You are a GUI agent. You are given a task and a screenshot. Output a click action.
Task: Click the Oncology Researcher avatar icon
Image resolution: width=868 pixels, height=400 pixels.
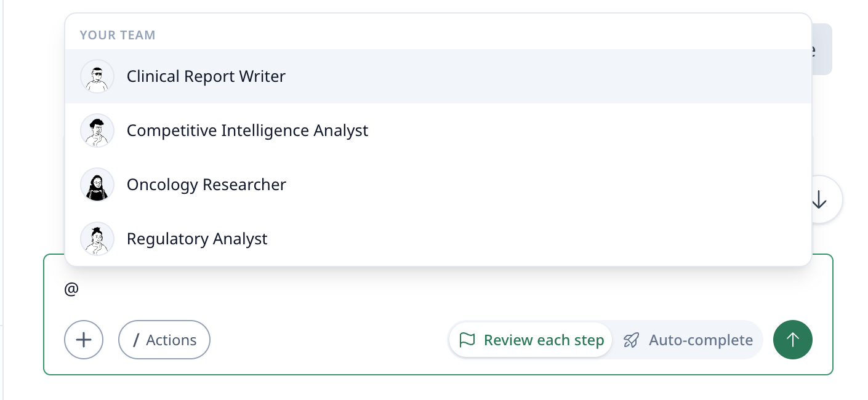point(97,185)
